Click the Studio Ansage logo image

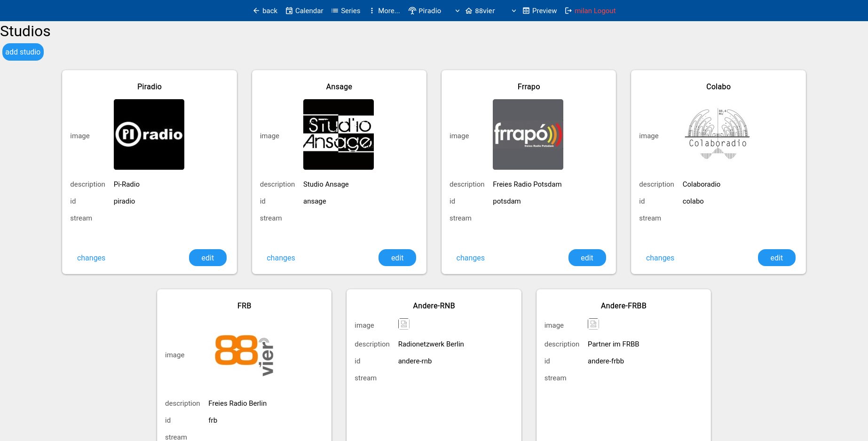pyautogui.click(x=339, y=134)
